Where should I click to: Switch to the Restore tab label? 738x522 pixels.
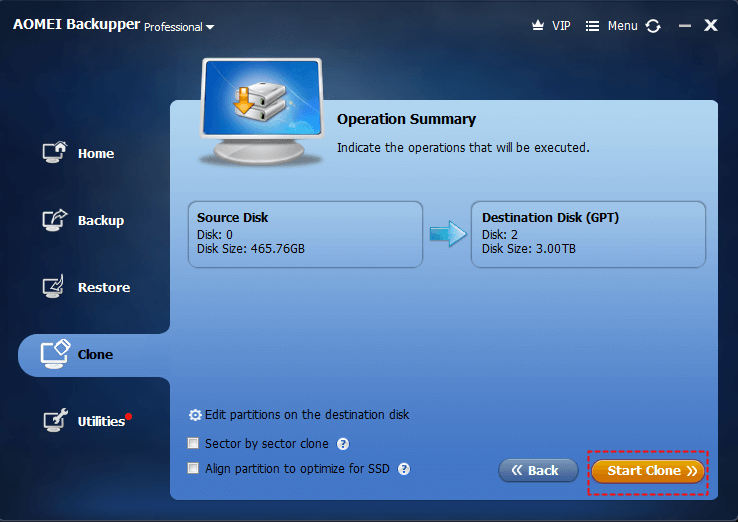104,288
